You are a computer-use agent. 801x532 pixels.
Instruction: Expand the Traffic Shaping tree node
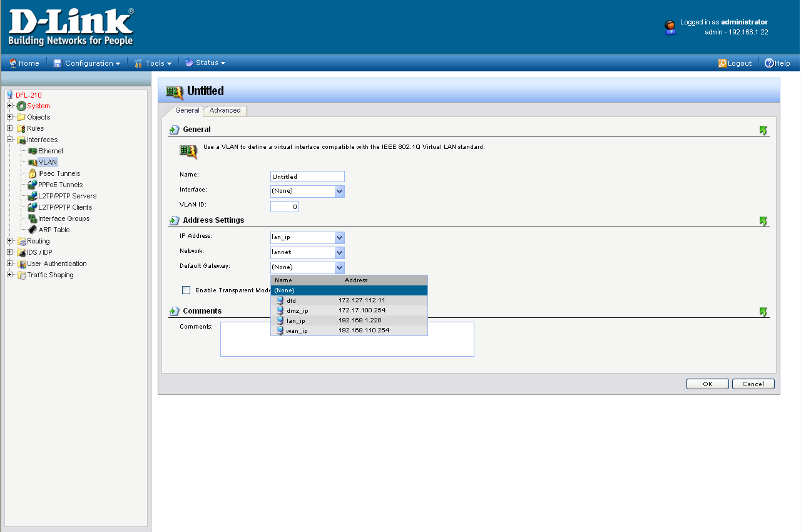click(x=10, y=275)
